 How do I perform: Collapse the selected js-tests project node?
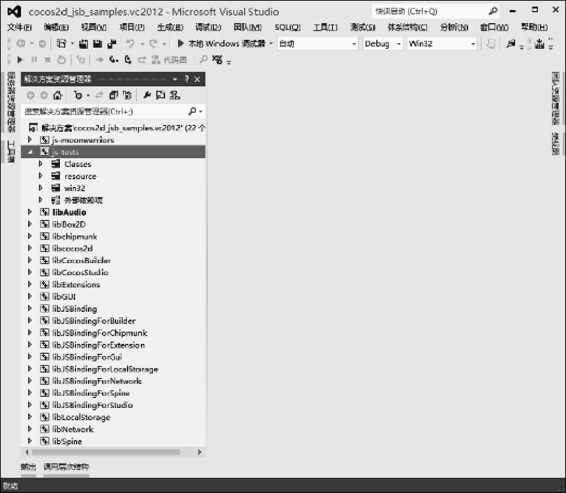point(30,152)
